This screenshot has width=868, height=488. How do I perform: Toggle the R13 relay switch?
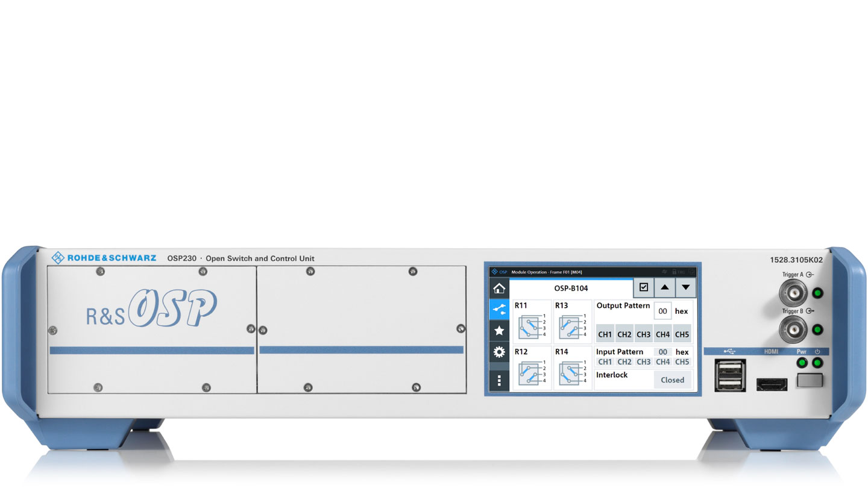pos(572,326)
